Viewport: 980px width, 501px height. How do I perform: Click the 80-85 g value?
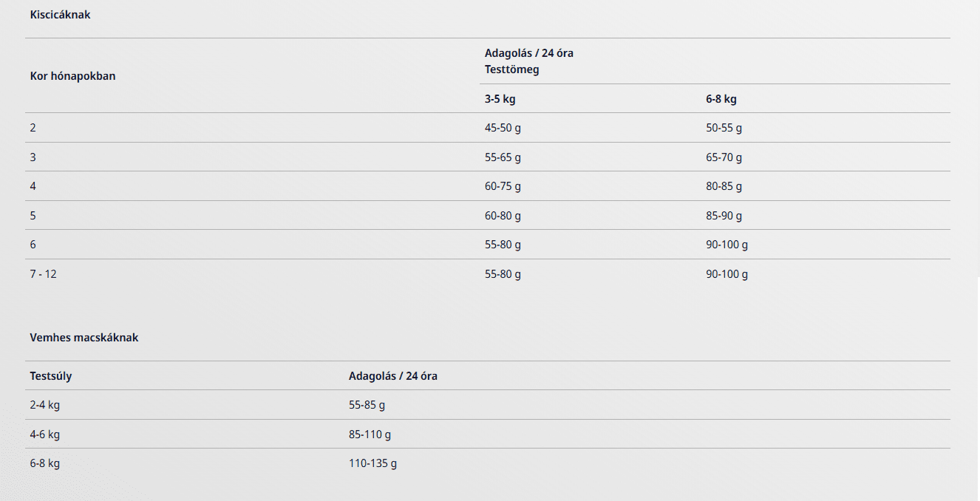click(724, 186)
